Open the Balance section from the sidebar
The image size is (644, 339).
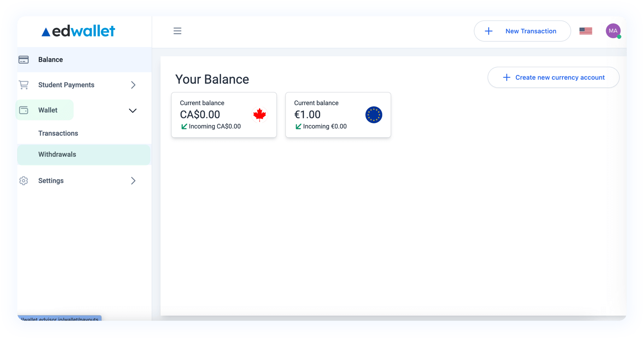click(x=51, y=59)
